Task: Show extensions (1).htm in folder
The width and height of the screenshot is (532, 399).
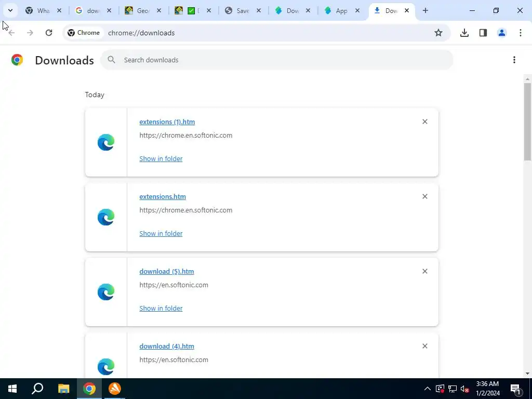Action: point(161,158)
